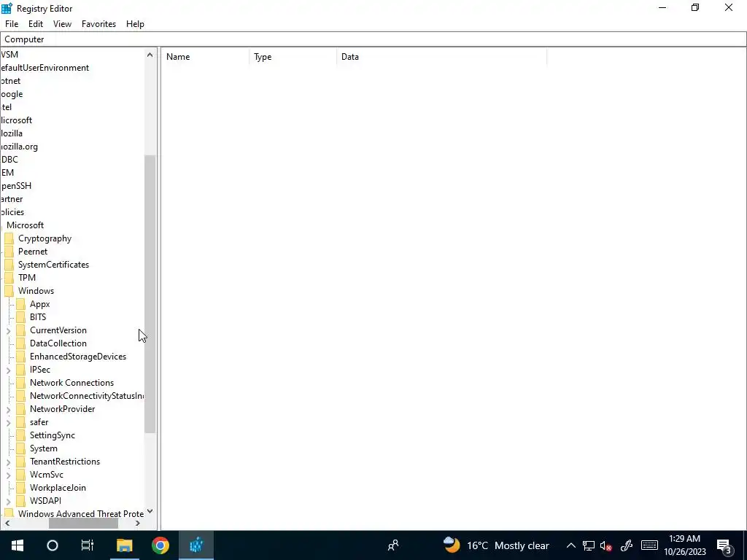
Task: Select the SettingSync folder icon
Action: click(20, 435)
